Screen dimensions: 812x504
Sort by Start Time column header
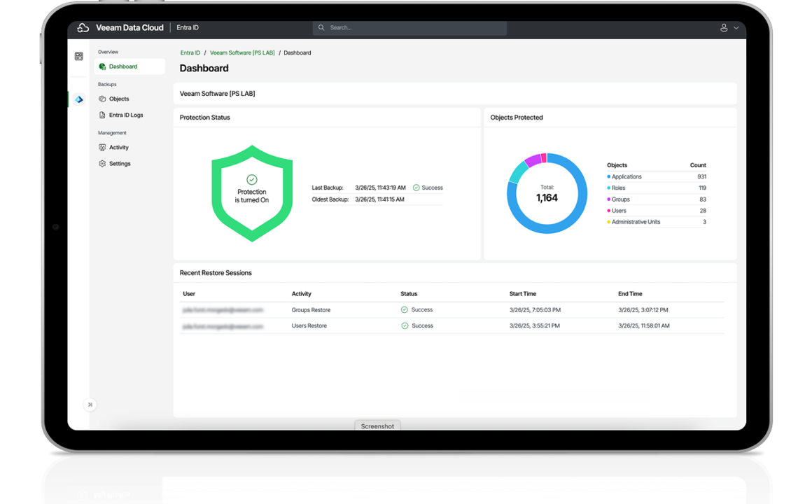click(x=522, y=294)
